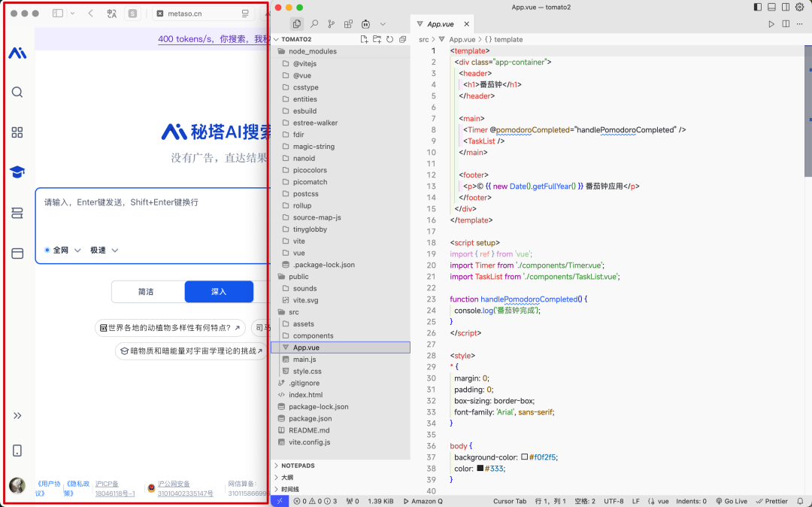This screenshot has width=812, height=507.
Task: Click Amazon Q in status bar
Action: [x=423, y=501]
